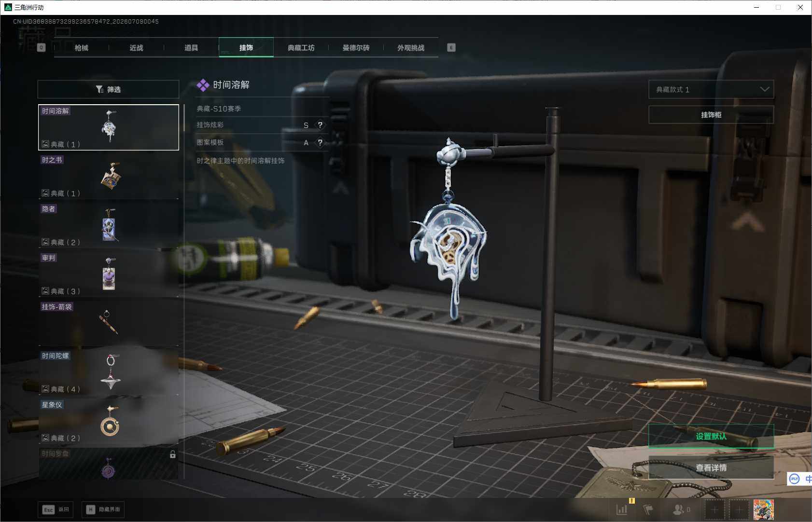Open the 挂饰柜 button
This screenshot has height=522, width=812.
tap(711, 115)
